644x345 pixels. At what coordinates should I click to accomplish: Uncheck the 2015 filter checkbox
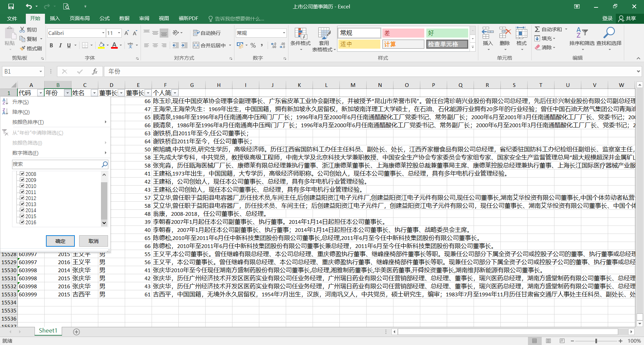coord(22,216)
